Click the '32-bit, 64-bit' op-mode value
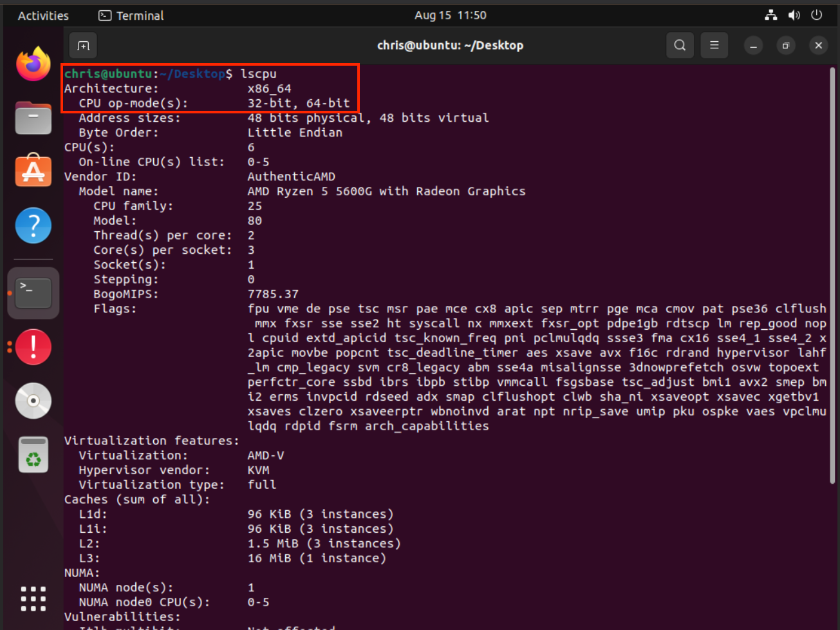 click(299, 103)
